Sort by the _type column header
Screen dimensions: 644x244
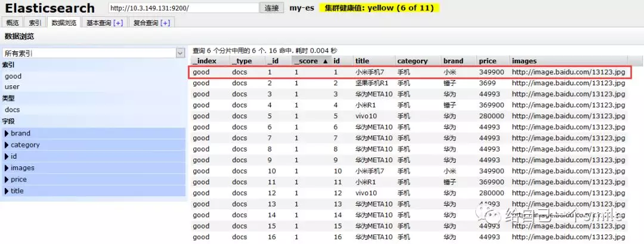pyautogui.click(x=247, y=61)
